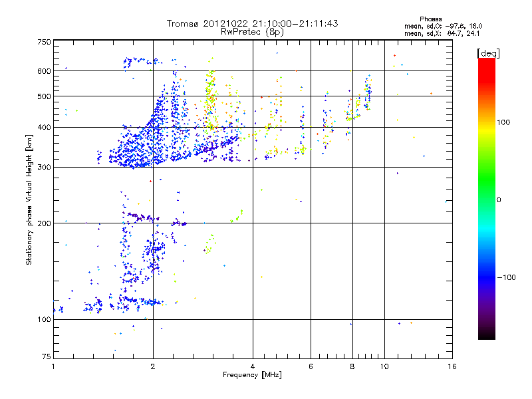Click the y-axis tick label '75'
This screenshot has height=399, width=532.
[47, 356]
